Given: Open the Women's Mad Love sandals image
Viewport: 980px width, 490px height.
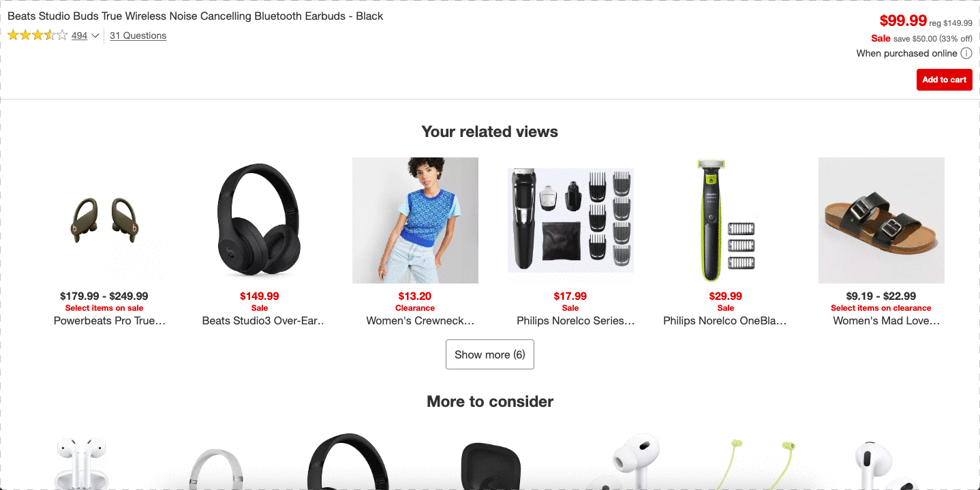Looking at the screenshot, I should click(881, 220).
